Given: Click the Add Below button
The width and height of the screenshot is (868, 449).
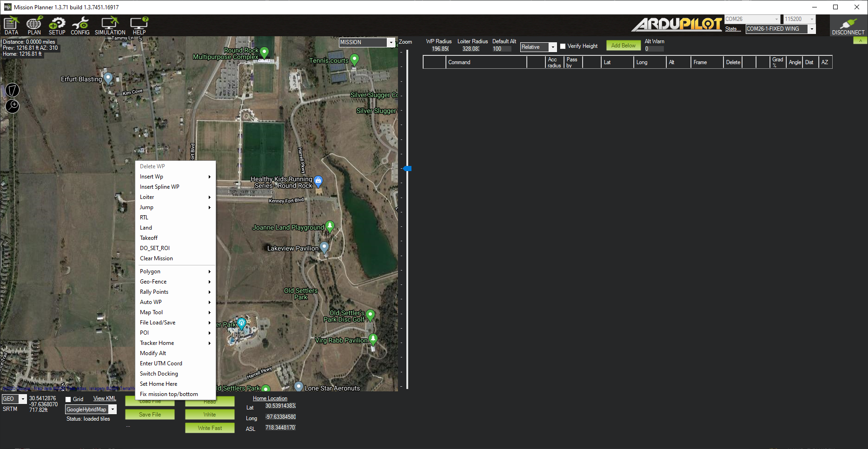Looking at the screenshot, I should (x=623, y=46).
